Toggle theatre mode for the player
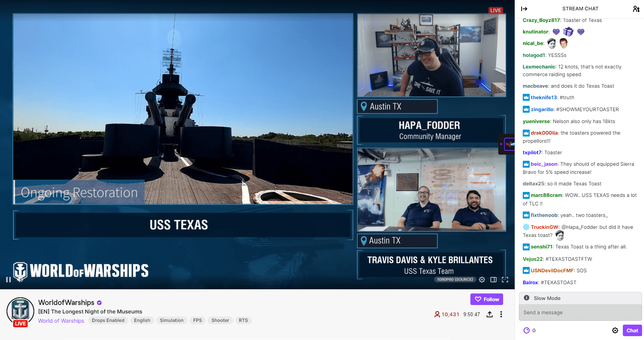Viewport: 644px width, 340px height. (x=493, y=280)
